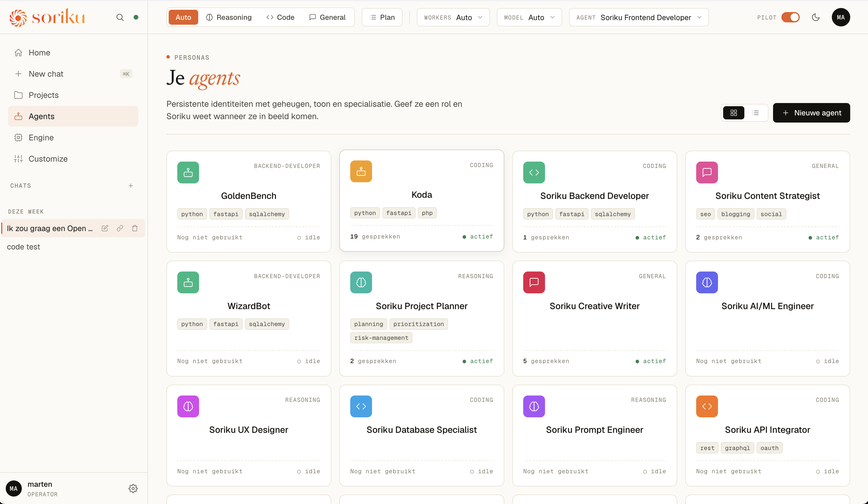
Task: Click Soriku Creative Writer red chat icon
Action: [534, 283]
